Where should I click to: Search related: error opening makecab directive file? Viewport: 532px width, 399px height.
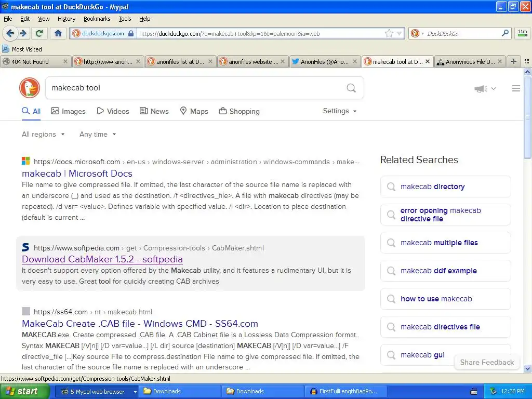(x=445, y=215)
